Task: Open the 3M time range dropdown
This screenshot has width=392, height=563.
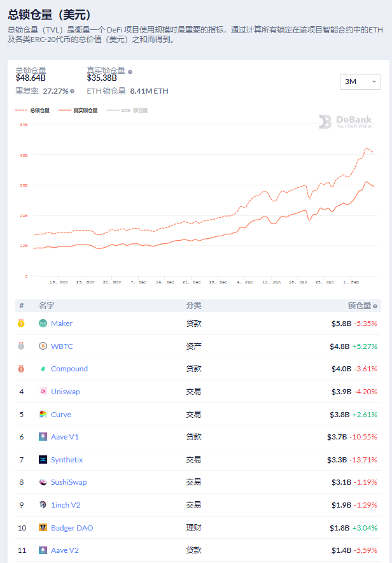Action: tap(360, 82)
